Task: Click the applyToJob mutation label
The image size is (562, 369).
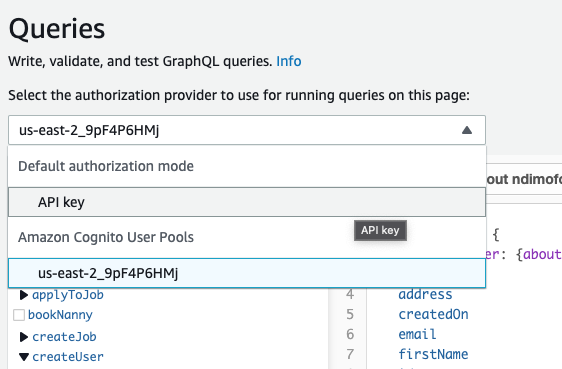Action: 68,295
